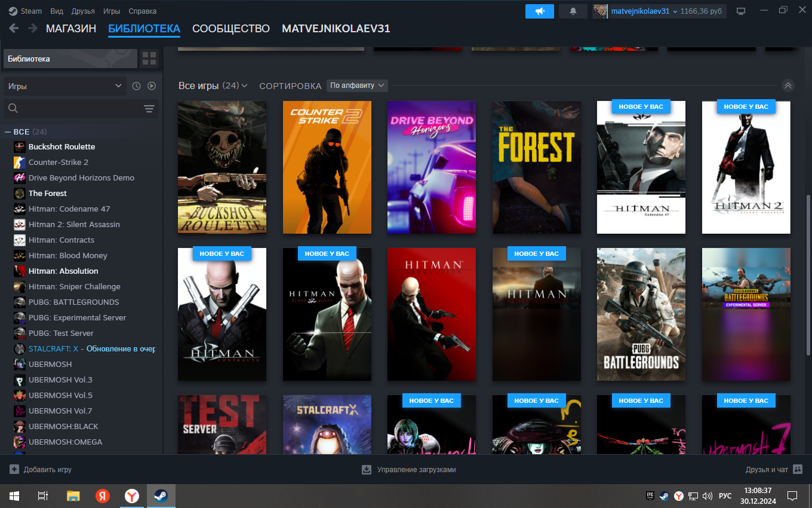Click the UBERMOSH:OMEGA list icon
The width and height of the screenshot is (812, 508).
coord(19,442)
